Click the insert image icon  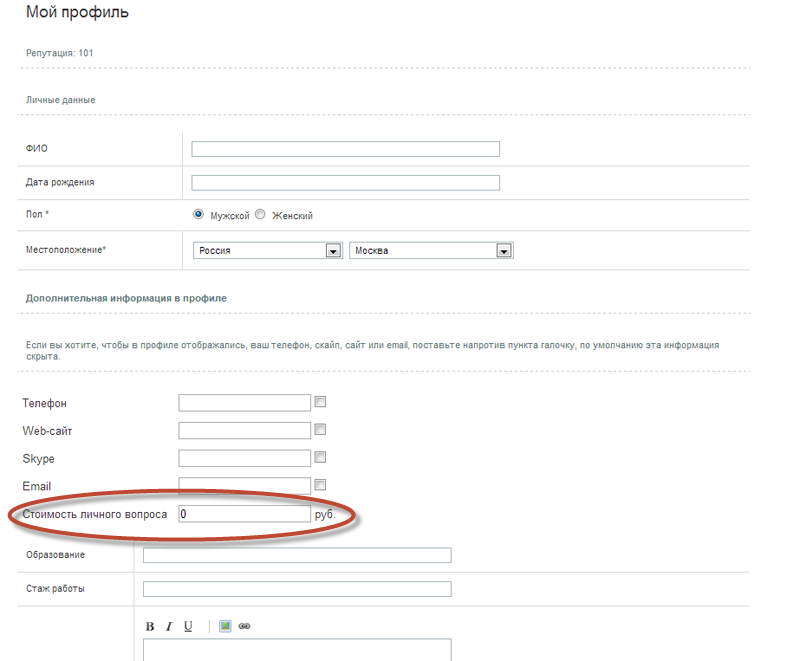coord(225,627)
